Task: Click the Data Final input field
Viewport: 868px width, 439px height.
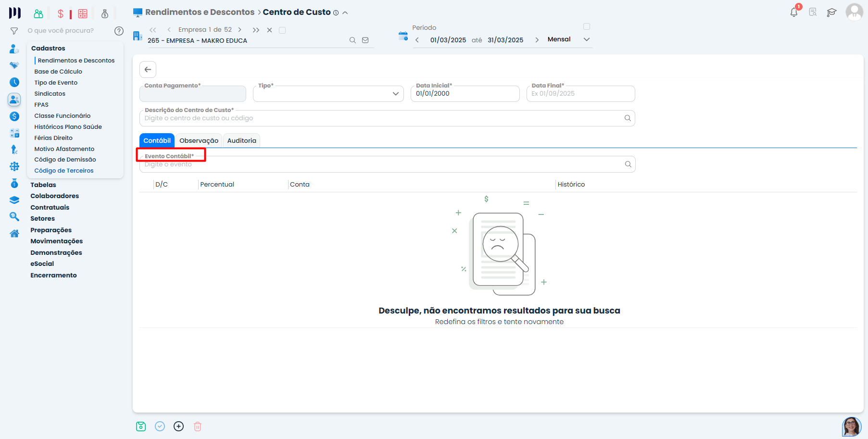Action: pyautogui.click(x=580, y=94)
